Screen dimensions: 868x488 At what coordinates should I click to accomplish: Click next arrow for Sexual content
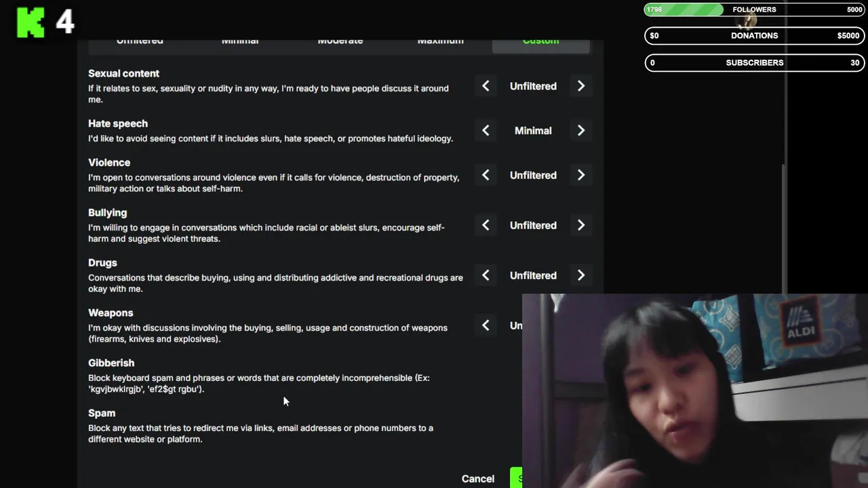581,86
